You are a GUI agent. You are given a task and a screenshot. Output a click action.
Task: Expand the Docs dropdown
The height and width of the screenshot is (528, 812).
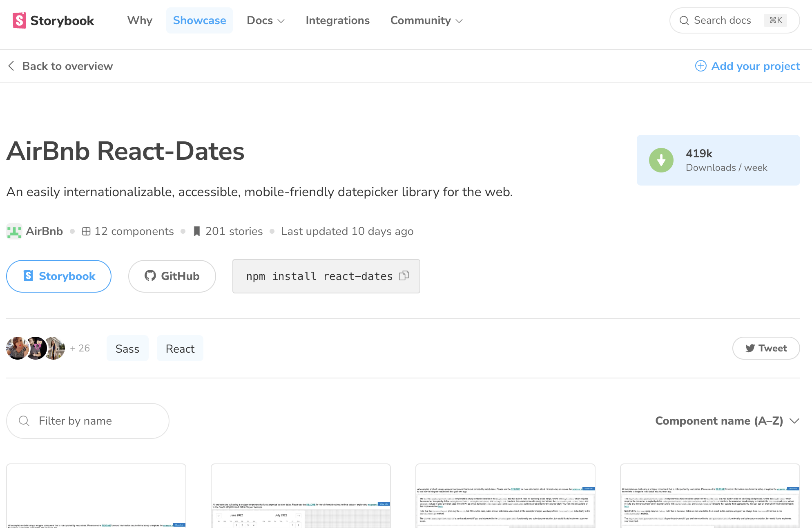(265, 20)
